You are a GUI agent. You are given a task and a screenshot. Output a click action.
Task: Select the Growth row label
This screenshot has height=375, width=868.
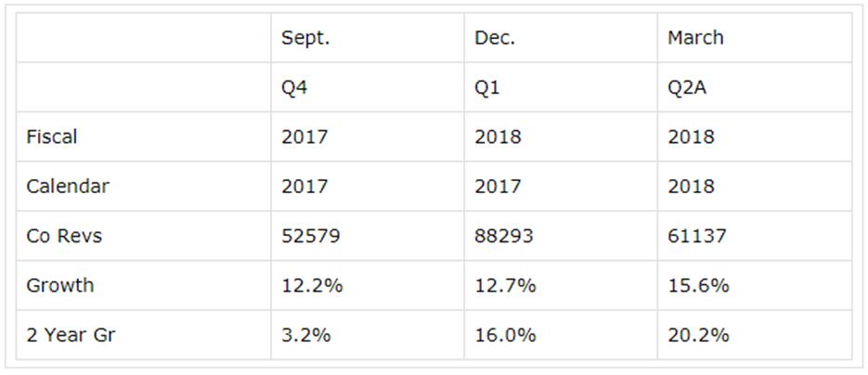[60, 285]
